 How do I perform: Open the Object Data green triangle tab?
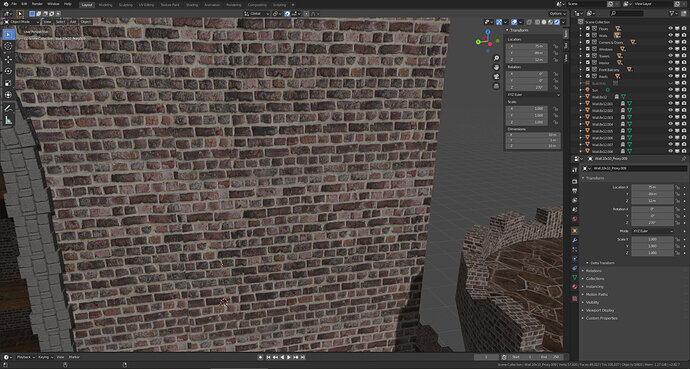tap(575, 278)
